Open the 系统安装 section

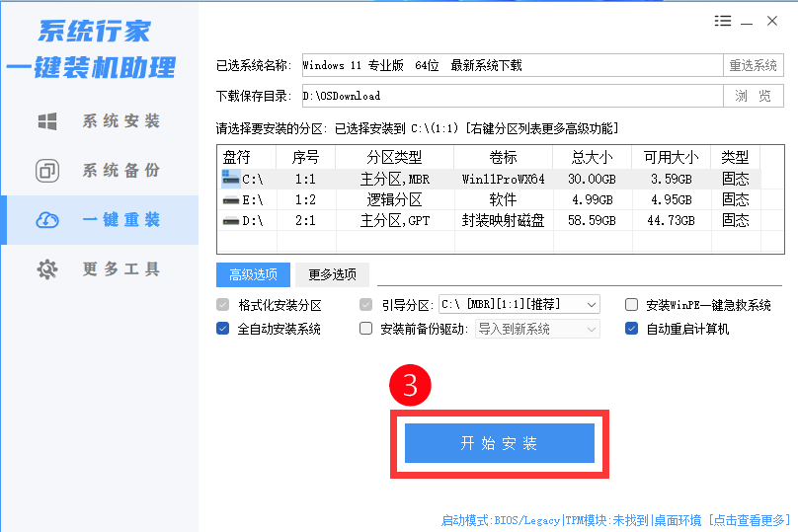tap(99, 121)
